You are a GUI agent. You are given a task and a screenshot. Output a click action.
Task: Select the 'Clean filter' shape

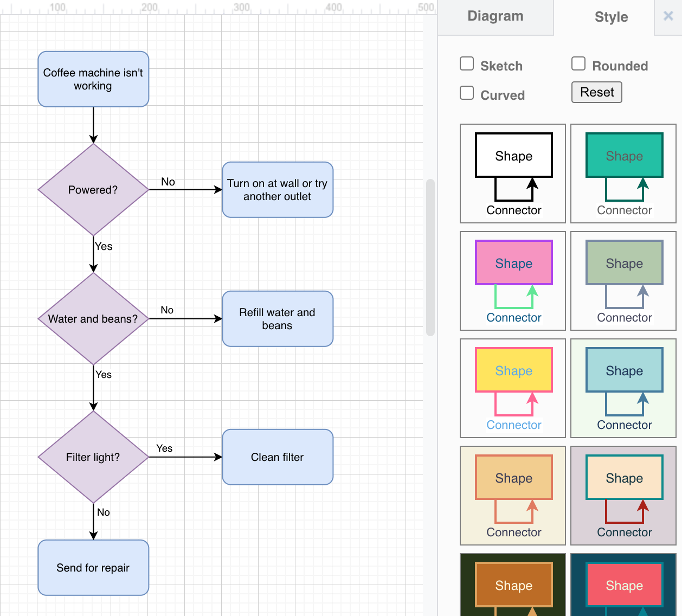point(277,457)
